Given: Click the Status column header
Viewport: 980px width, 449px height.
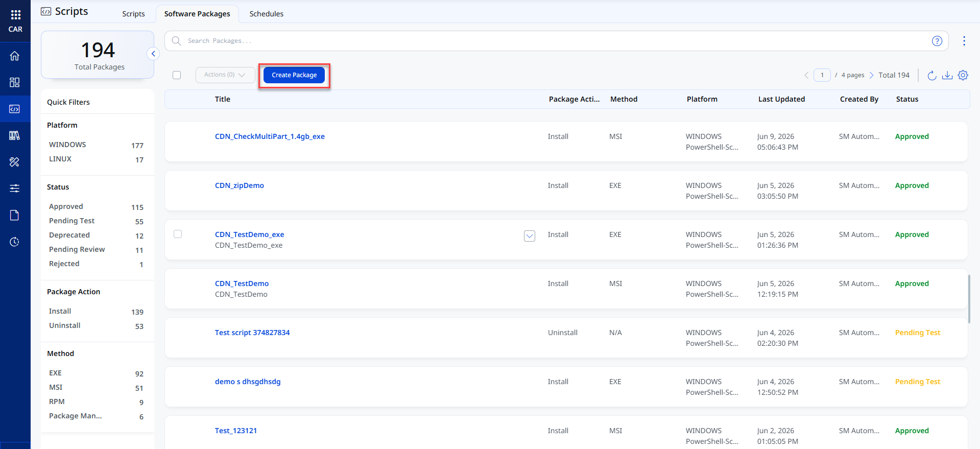Looking at the screenshot, I should coord(907,99).
